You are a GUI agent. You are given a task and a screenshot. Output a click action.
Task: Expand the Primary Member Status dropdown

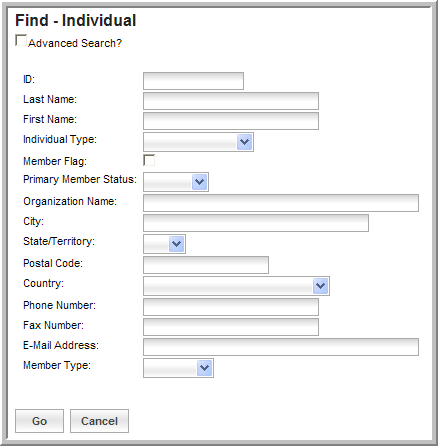pos(176,182)
